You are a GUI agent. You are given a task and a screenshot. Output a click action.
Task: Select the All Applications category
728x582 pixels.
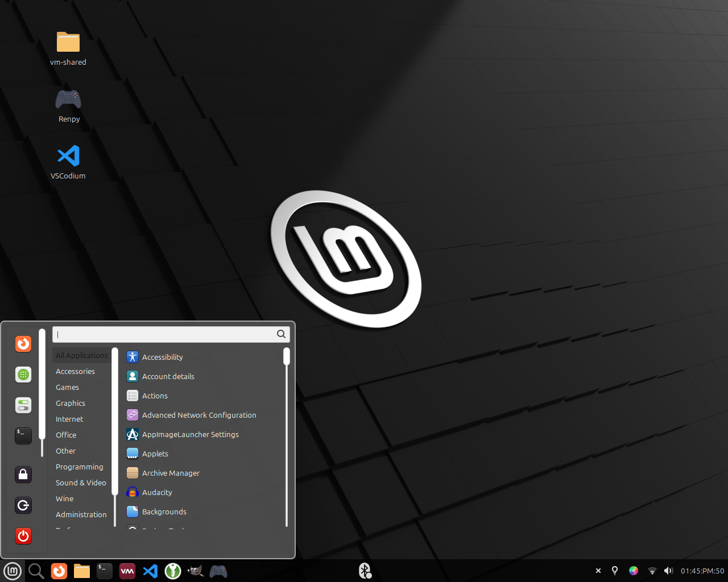coord(82,355)
